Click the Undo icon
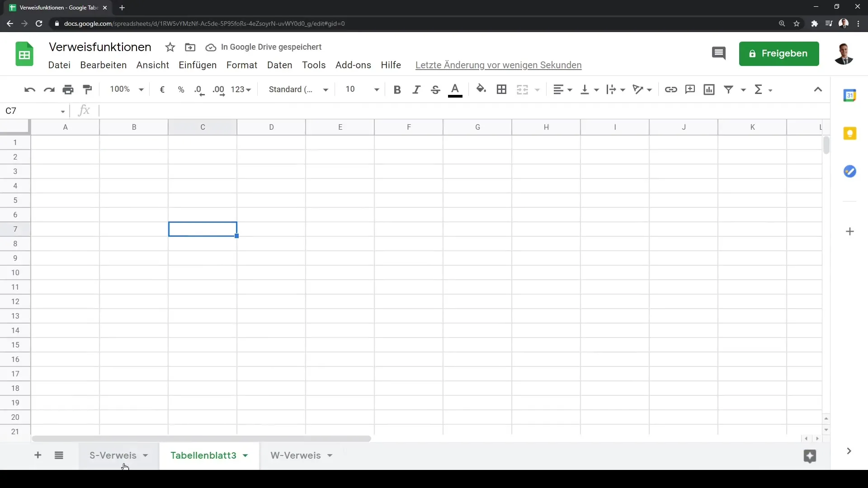The image size is (868, 488). coord(30,89)
